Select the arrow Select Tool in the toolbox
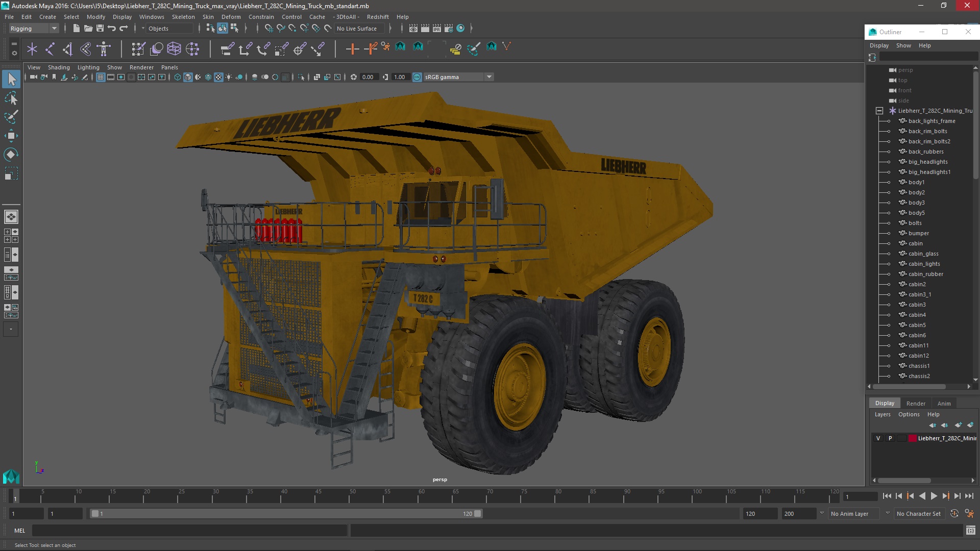Image resolution: width=980 pixels, height=551 pixels. [11, 79]
